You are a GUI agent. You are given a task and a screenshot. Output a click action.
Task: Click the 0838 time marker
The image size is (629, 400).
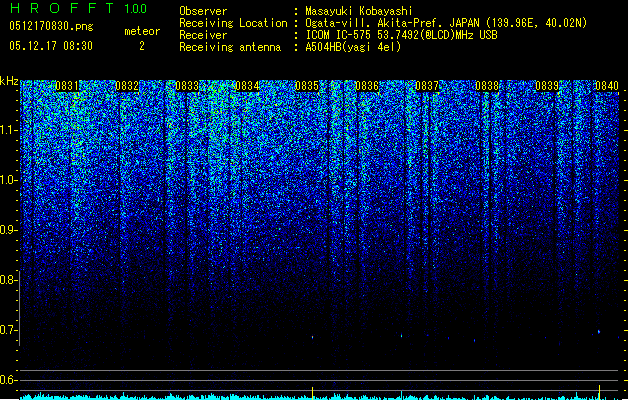(487, 86)
